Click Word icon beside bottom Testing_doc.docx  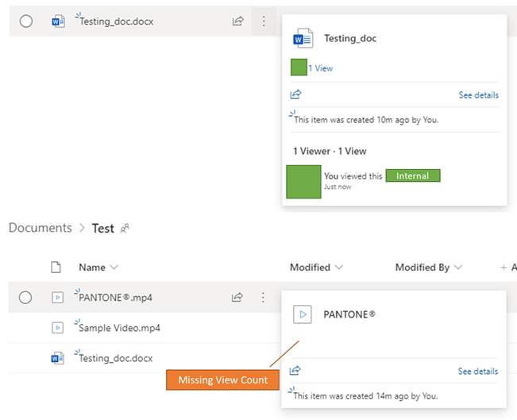58,358
